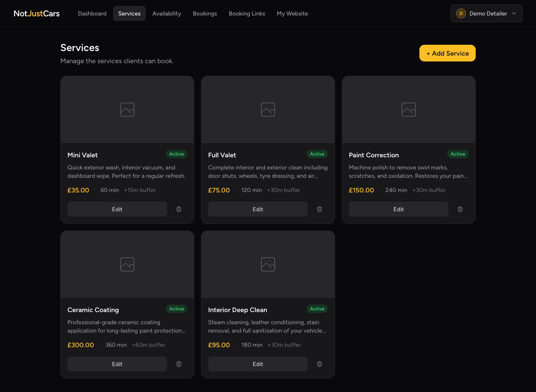
Task: Remove the Paint Correction service
Action: 460,209
